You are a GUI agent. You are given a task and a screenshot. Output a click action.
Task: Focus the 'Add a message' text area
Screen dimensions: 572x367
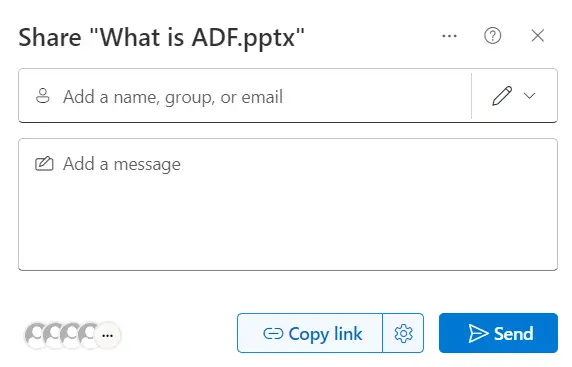click(288, 204)
